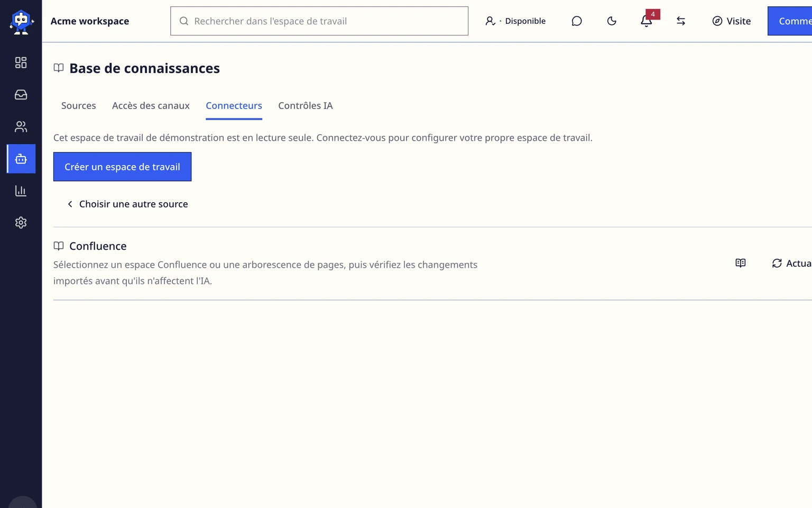Go back via Choisir une autre source
Viewport: 812px width, 508px height.
point(127,204)
